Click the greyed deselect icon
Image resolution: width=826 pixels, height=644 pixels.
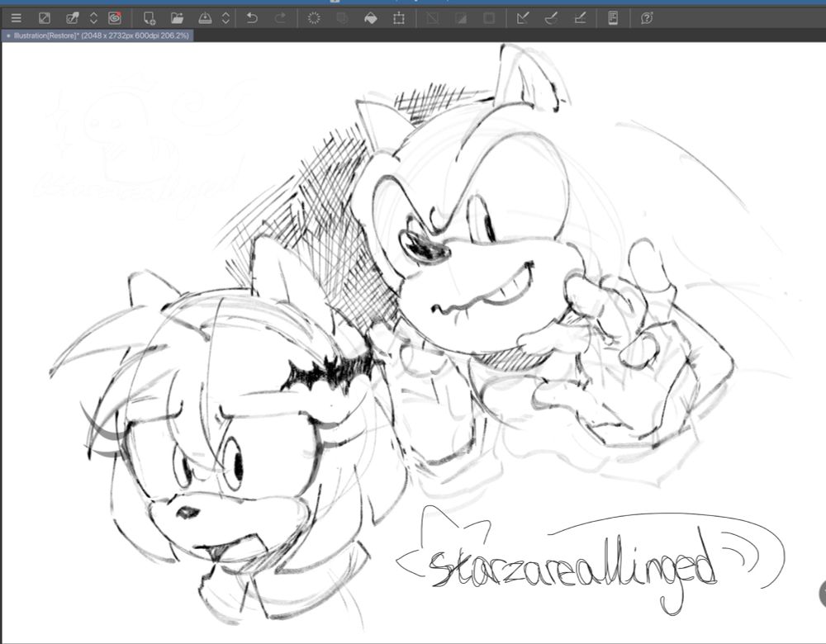tap(432, 18)
